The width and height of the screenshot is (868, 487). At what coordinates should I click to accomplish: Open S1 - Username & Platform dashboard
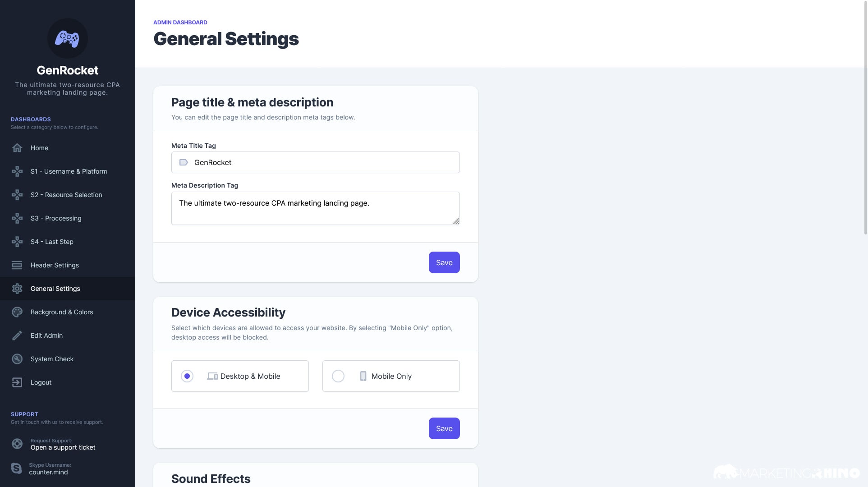tap(68, 171)
